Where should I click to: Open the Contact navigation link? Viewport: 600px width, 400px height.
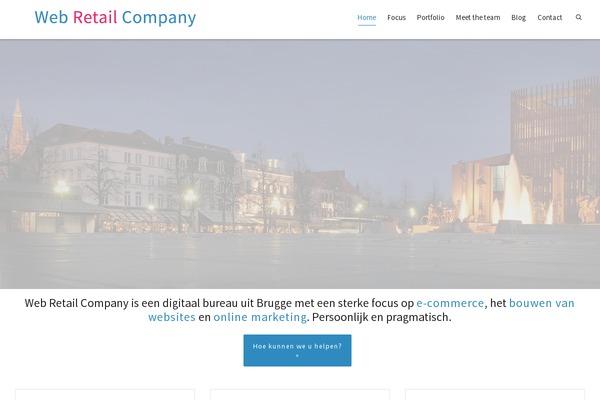pyautogui.click(x=549, y=18)
